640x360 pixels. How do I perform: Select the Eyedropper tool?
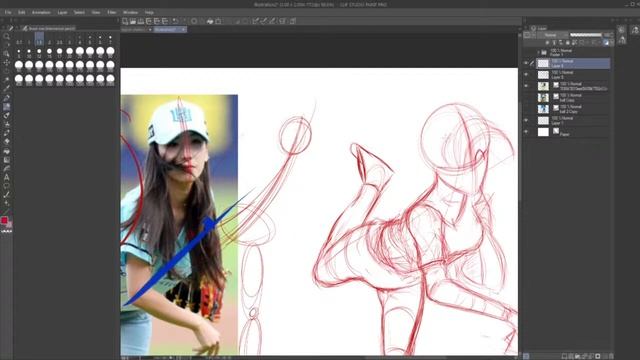click(x=6, y=89)
